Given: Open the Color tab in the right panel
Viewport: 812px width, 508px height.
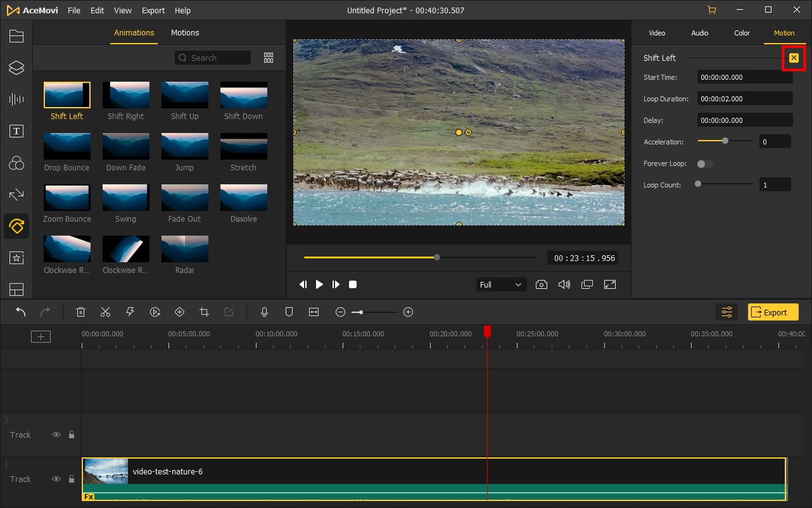Looking at the screenshot, I should coord(741,33).
